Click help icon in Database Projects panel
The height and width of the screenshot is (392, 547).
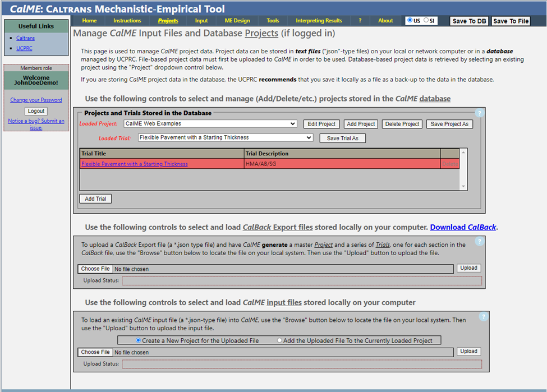pyautogui.click(x=479, y=113)
